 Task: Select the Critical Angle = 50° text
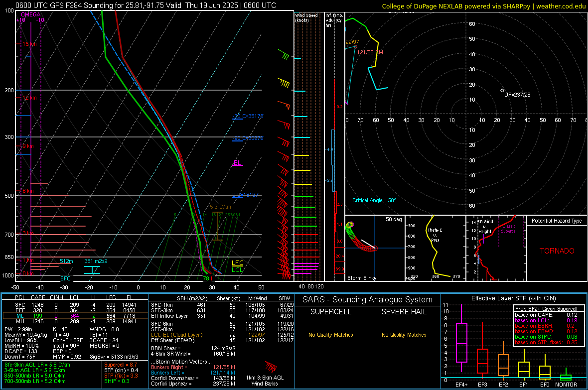pos(374,200)
